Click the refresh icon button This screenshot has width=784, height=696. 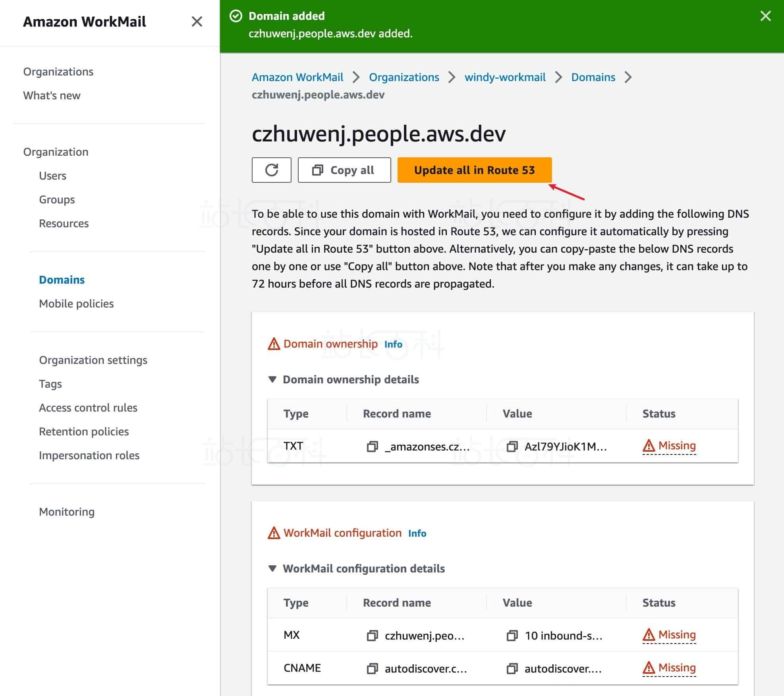click(x=271, y=170)
